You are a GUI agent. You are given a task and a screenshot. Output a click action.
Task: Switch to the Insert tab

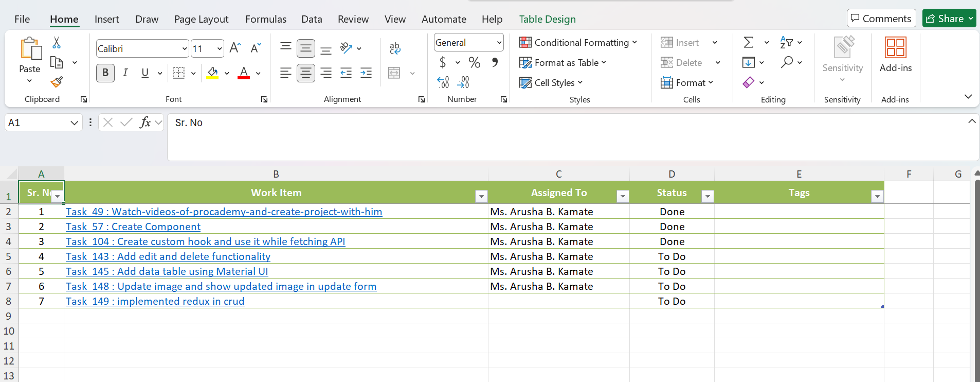[106, 19]
